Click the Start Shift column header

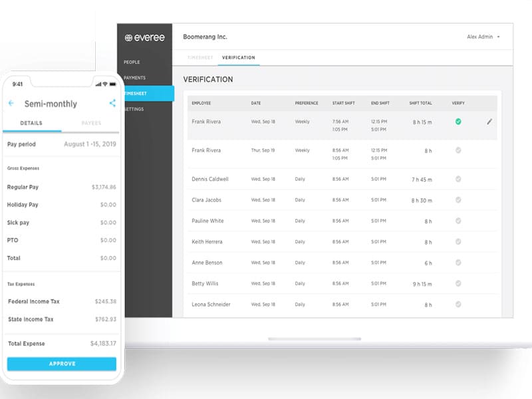[x=343, y=103]
